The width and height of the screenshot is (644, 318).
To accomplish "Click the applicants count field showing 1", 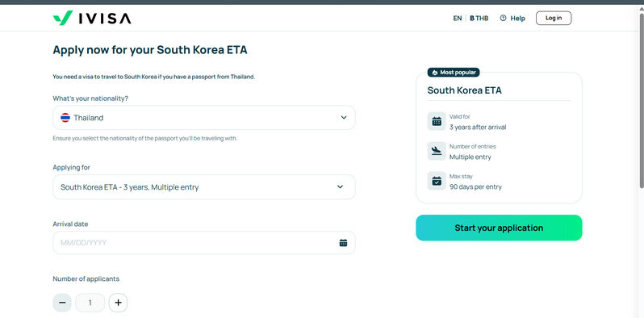I will point(90,303).
